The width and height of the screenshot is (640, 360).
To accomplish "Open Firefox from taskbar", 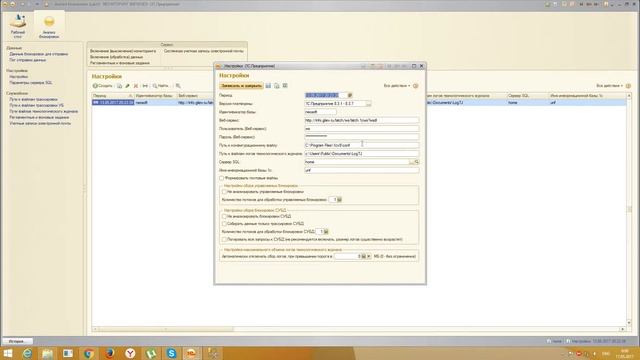I will coord(109,353).
